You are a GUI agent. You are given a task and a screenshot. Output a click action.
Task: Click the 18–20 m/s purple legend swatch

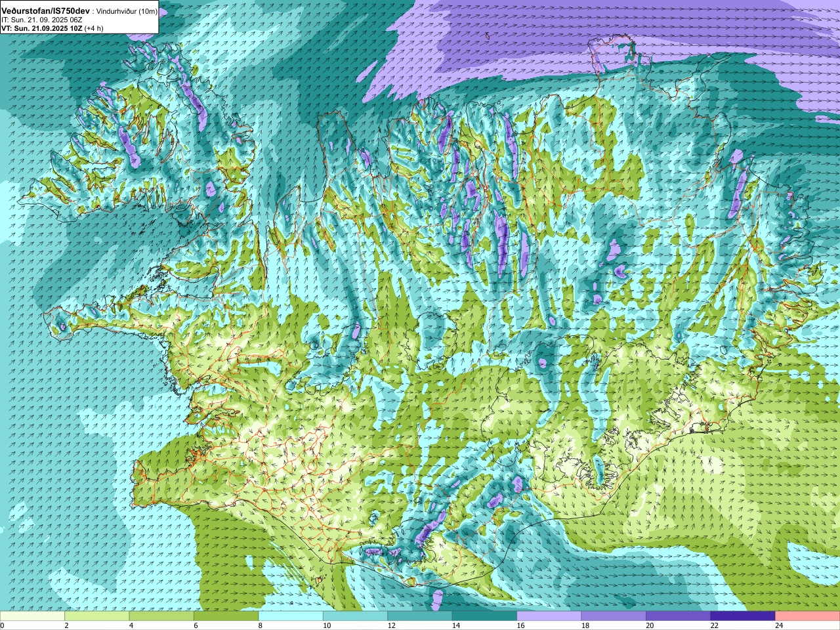[x=614, y=616]
